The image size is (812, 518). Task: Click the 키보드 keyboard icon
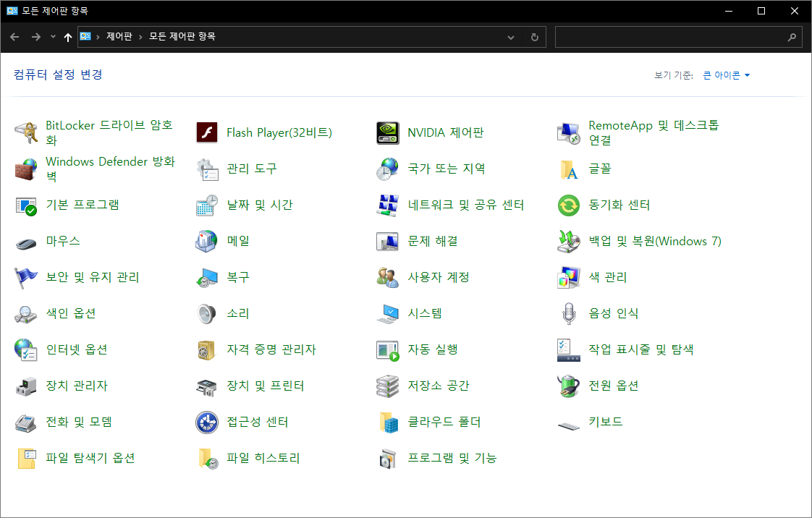tap(569, 425)
